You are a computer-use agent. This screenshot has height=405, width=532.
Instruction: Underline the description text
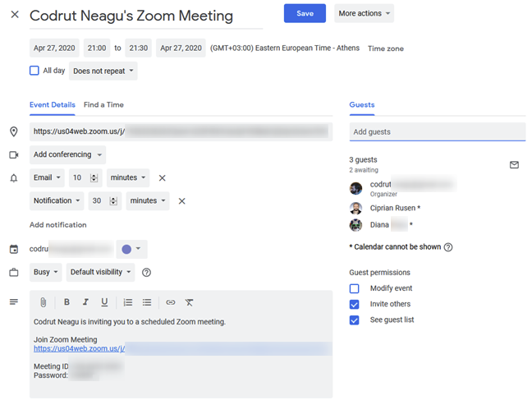tap(104, 302)
